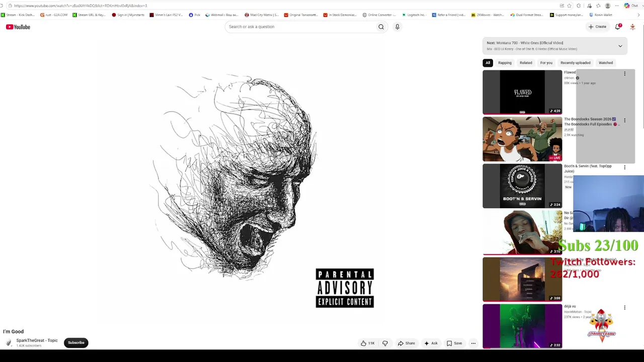The width and height of the screenshot is (644, 362).
Task: Show more bookmarks via overflow chevron
Action: tap(639, 15)
